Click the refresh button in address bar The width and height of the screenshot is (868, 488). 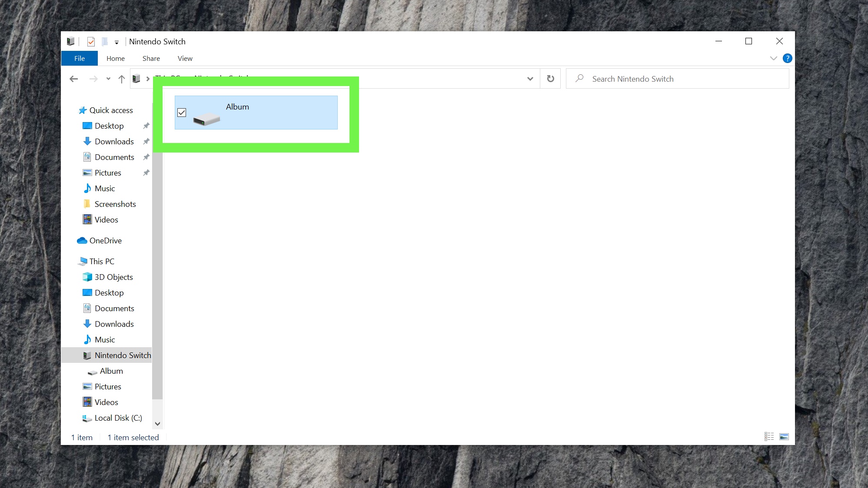click(x=550, y=79)
